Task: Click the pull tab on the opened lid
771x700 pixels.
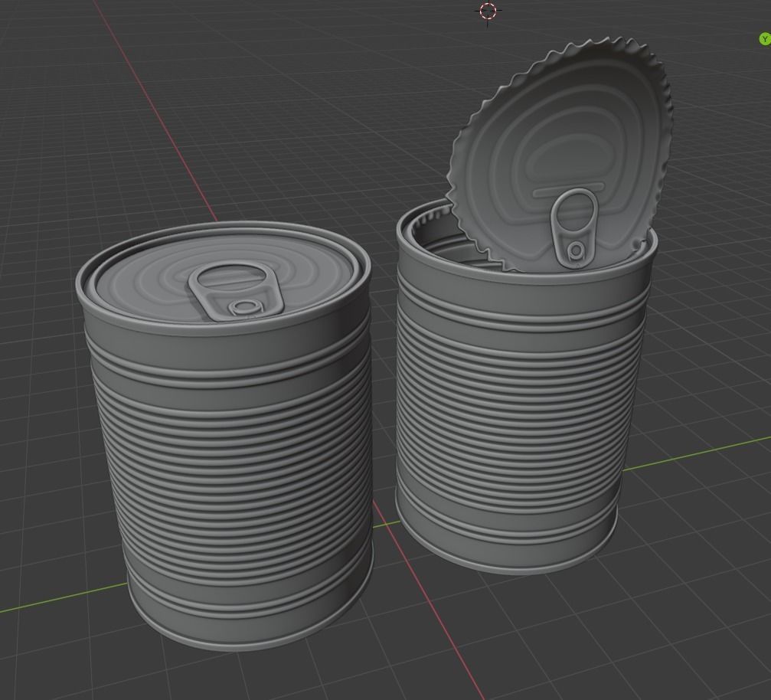Action: pyautogui.click(x=573, y=228)
